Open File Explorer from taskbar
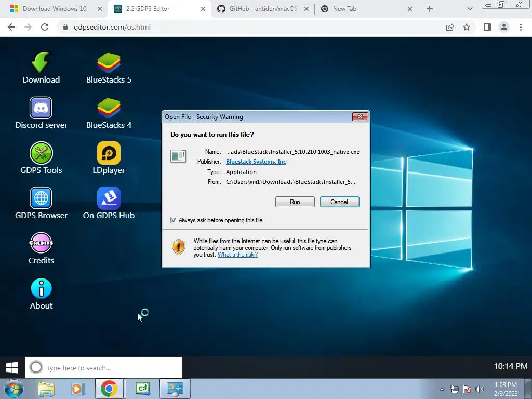Screen dimensions: 532x399 click(46, 389)
